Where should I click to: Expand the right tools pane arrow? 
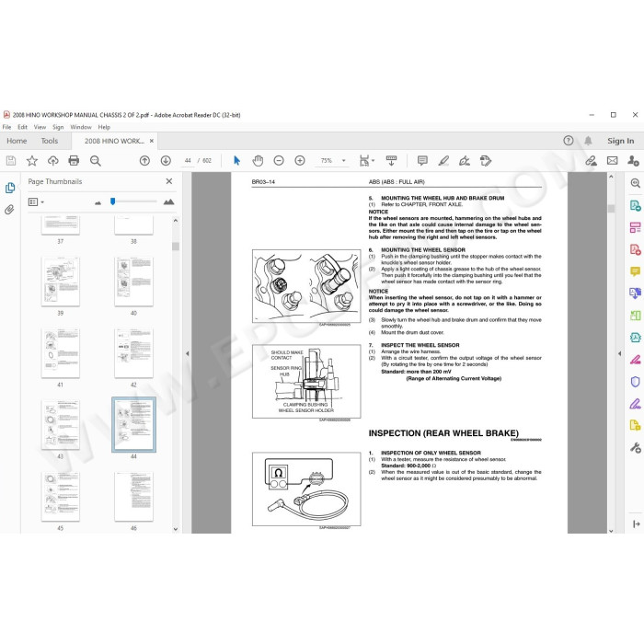pos(637,524)
